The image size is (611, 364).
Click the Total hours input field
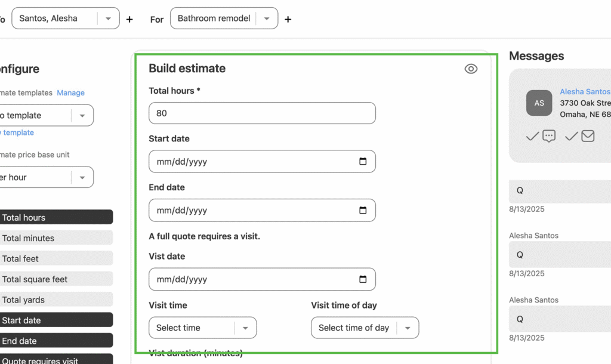(262, 113)
